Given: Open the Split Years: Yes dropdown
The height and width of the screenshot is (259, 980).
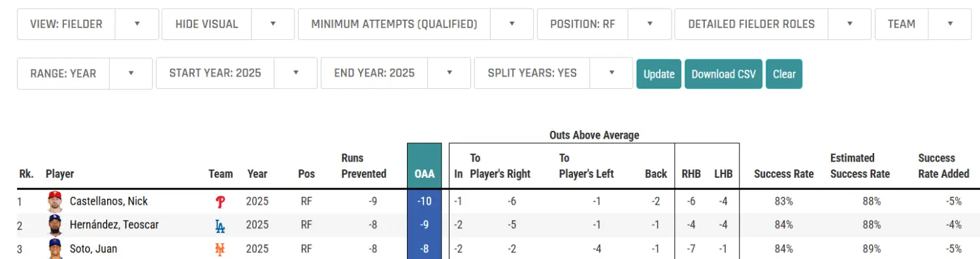Looking at the screenshot, I should point(612,73).
